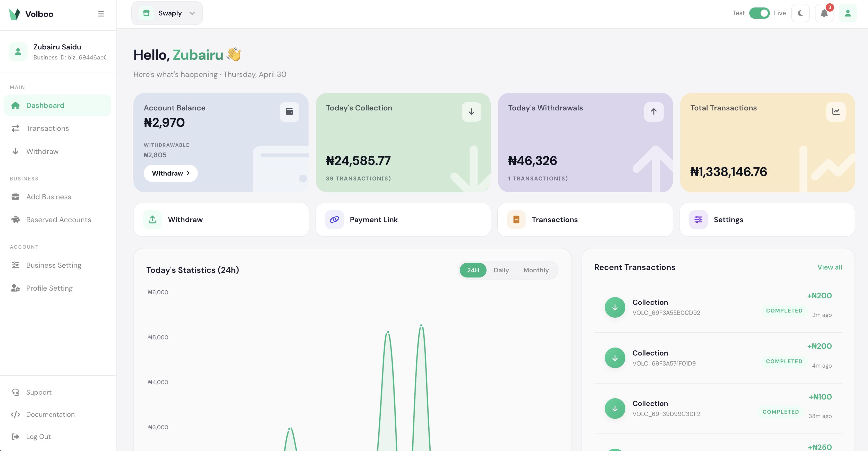Click collection icon for VOLC_69F3A5EB0CD92
This screenshot has width=868, height=451.
point(615,307)
